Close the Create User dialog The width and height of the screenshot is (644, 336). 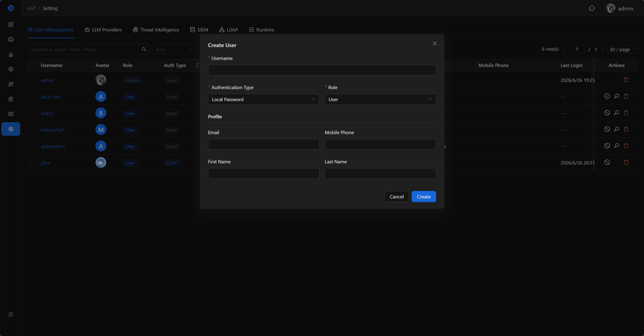pos(435,43)
